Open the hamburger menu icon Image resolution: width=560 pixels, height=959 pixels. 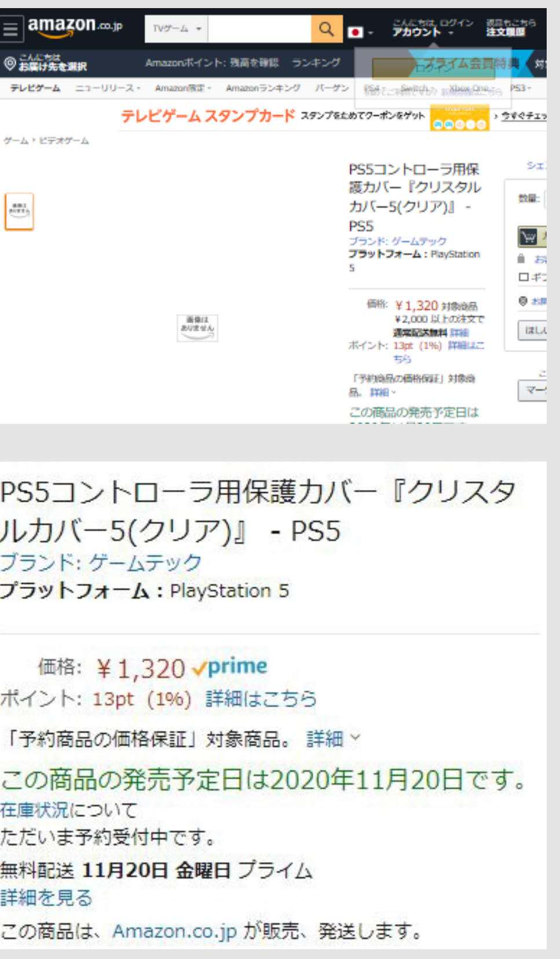(10, 29)
